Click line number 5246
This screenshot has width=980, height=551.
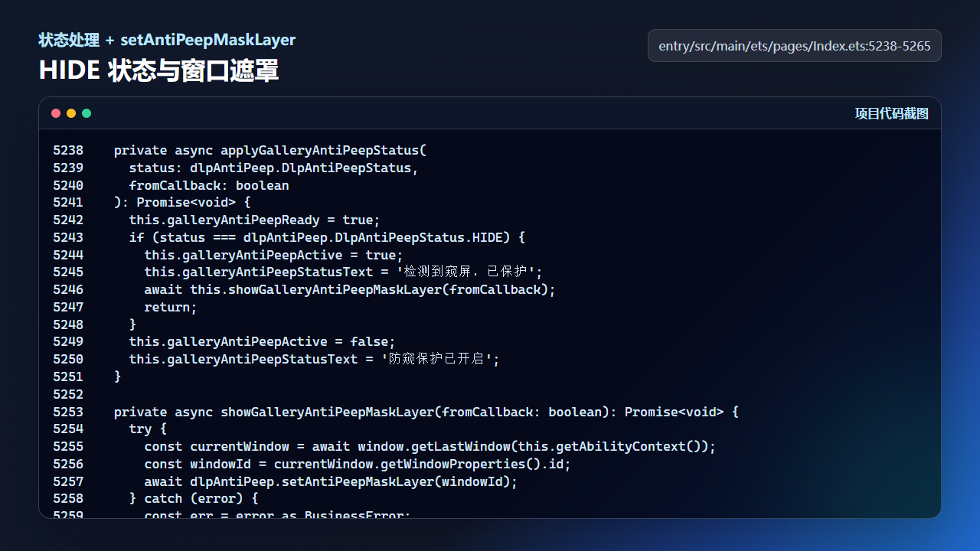click(68, 290)
